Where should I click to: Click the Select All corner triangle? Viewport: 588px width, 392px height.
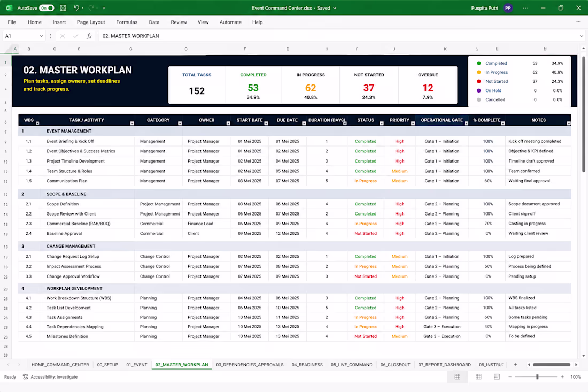point(8,49)
